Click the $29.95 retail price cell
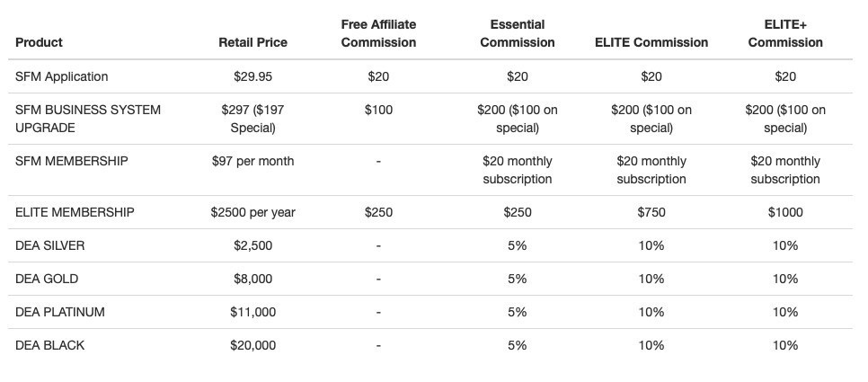This screenshot has height=382, width=868. click(x=253, y=76)
